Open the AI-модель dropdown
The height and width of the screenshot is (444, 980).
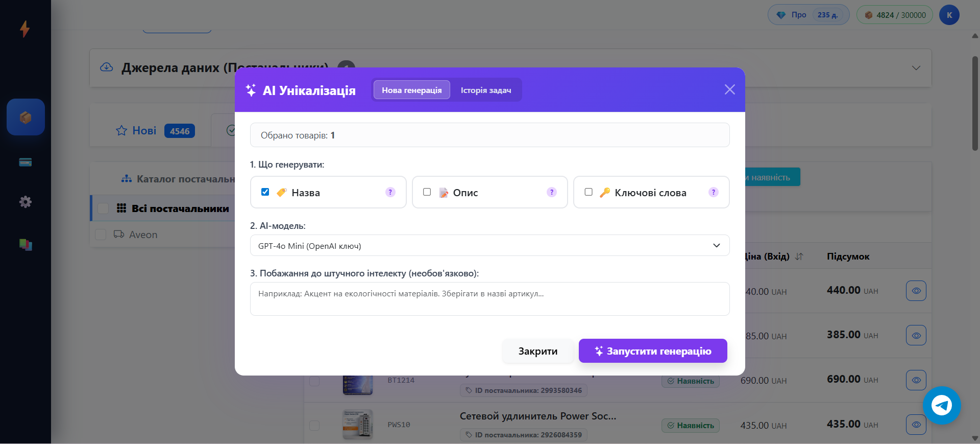point(489,245)
